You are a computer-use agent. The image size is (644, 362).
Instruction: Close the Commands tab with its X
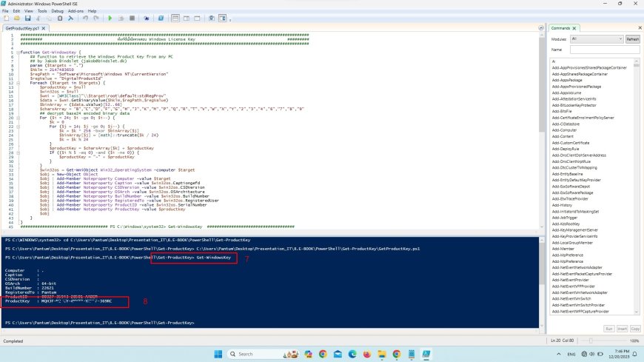click(574, 28)
